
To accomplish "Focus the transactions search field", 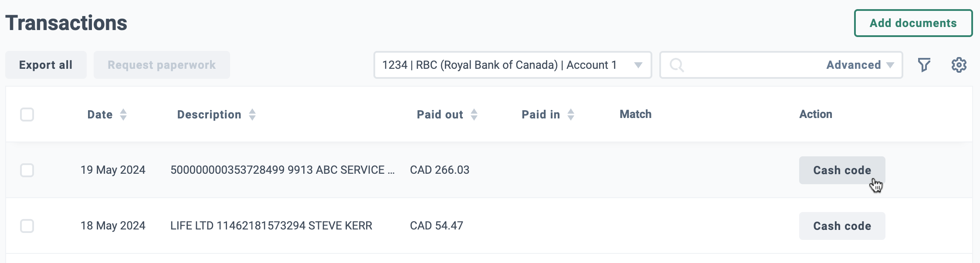I will click(x=754, y=65).
